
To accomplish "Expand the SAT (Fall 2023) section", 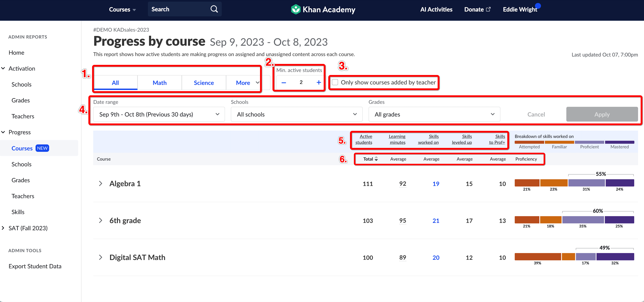I will (3, 228).
